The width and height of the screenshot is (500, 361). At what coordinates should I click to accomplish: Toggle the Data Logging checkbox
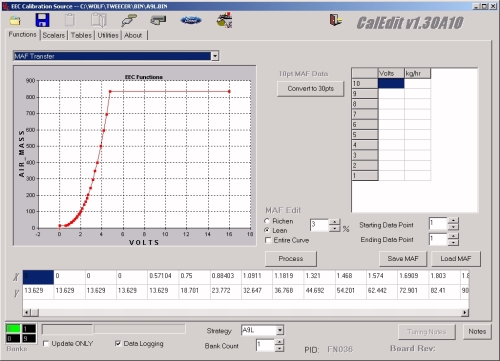(118, 343)
